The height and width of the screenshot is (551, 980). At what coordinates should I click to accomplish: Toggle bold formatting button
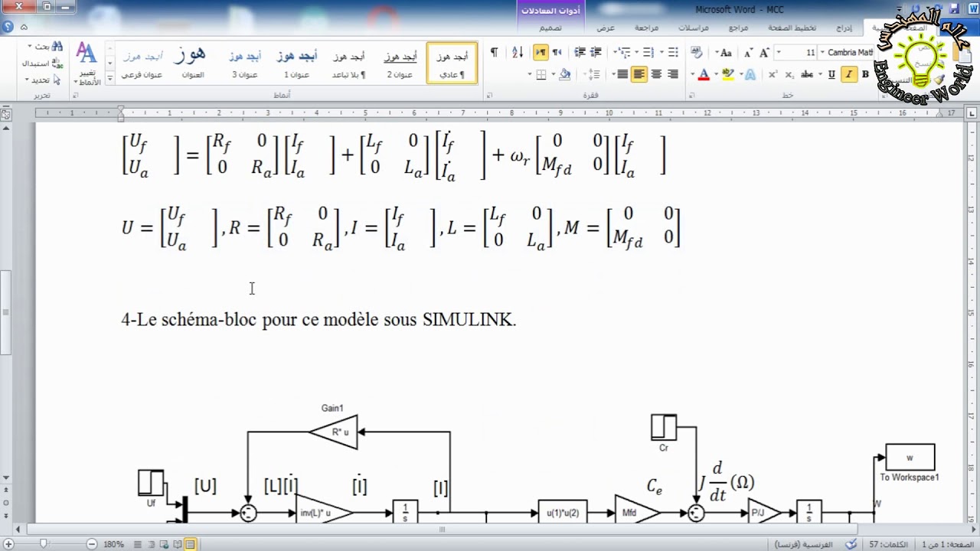[x=865, y=74]
